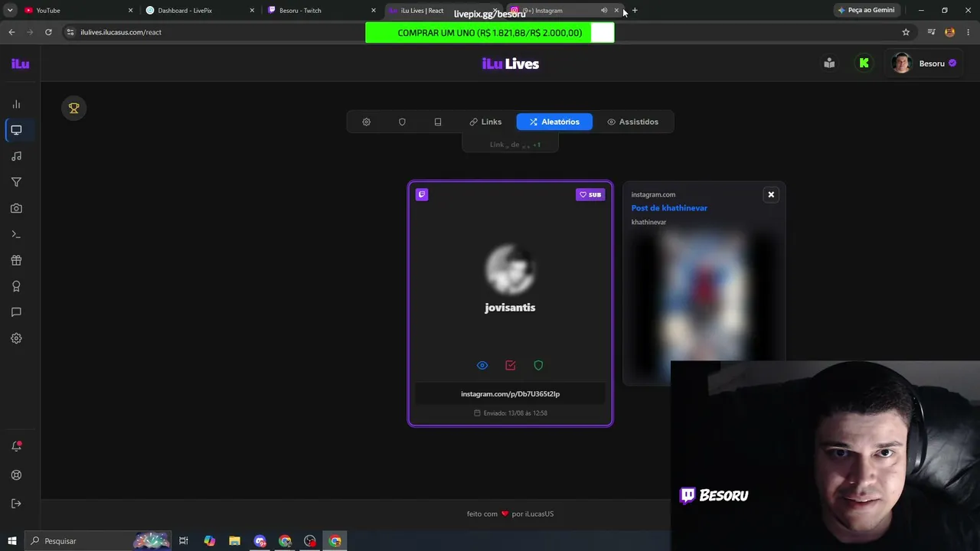Bookmark this page with the star icon

click(906, 32)
